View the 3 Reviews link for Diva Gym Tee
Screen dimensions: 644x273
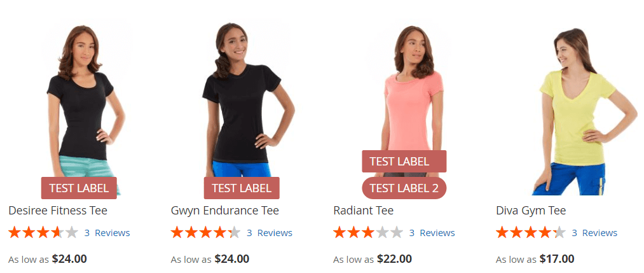point(594,233)
